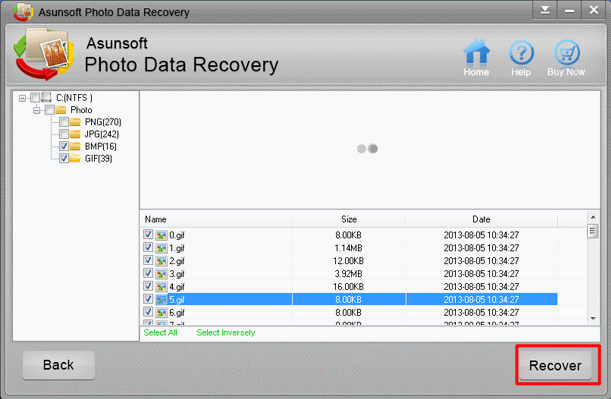Uncheck the GIF(39) checkbox

coord(64,158)
